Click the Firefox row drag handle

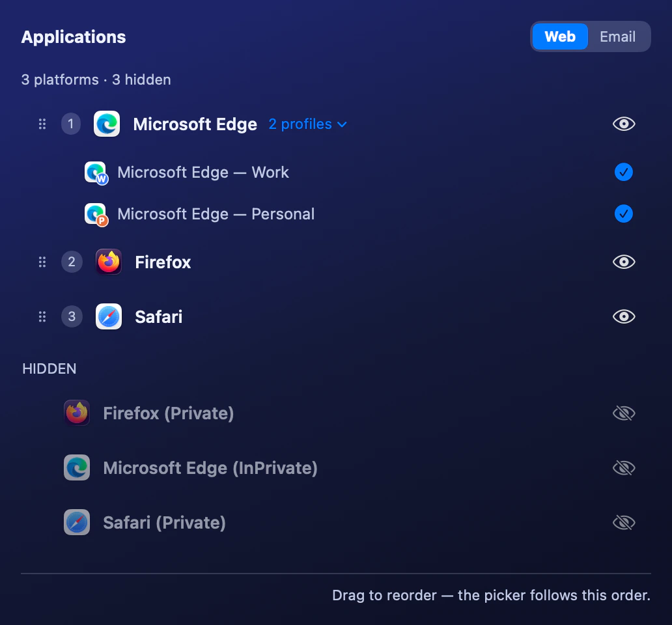pos(42,262)
